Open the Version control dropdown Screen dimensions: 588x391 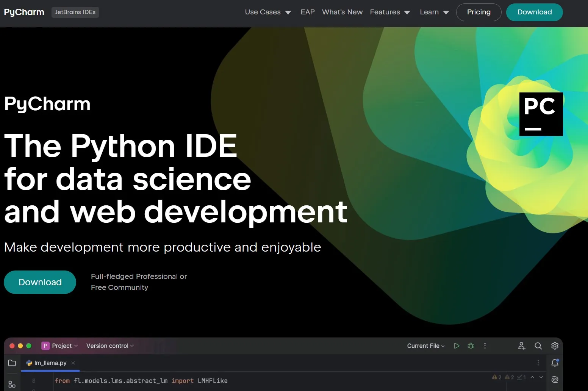click(x=110, y=346)
